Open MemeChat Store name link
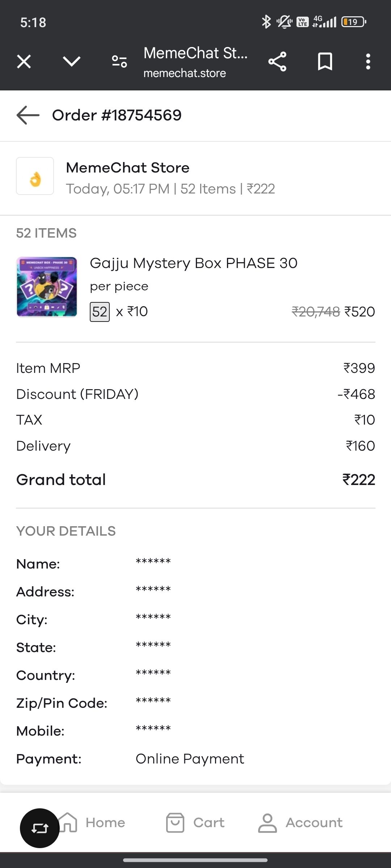The width and height of the screenshot is (391, 868). (127, 168)
